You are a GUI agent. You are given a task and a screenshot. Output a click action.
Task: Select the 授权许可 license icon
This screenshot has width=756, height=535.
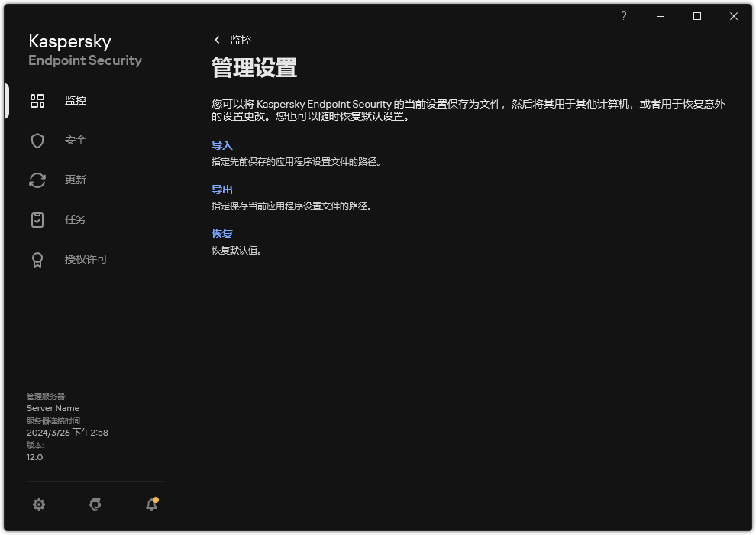click(x=37, y=259)
